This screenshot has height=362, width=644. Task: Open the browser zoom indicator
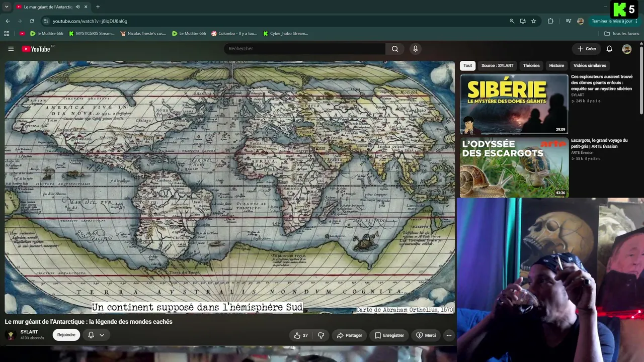pyautogui.click(x=512, y=21)
